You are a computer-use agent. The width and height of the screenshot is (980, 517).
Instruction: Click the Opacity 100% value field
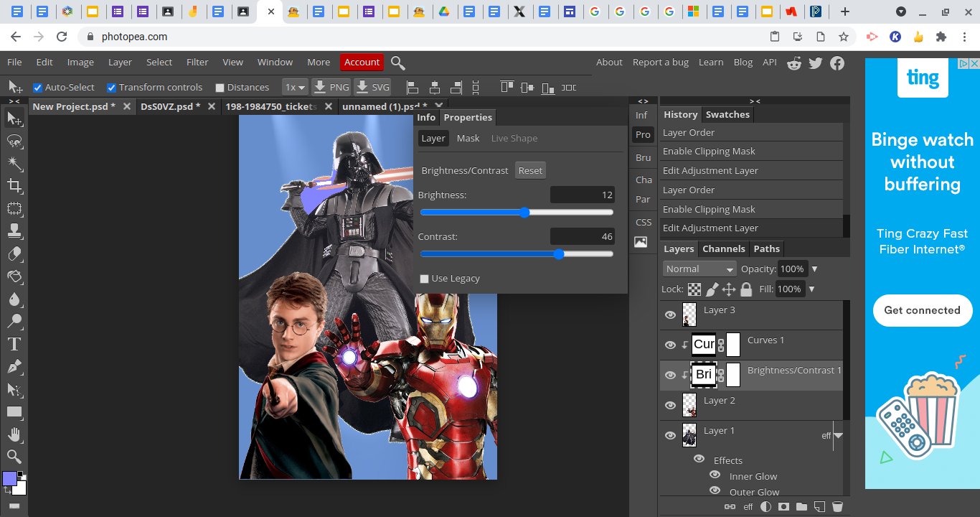point(793,269)
